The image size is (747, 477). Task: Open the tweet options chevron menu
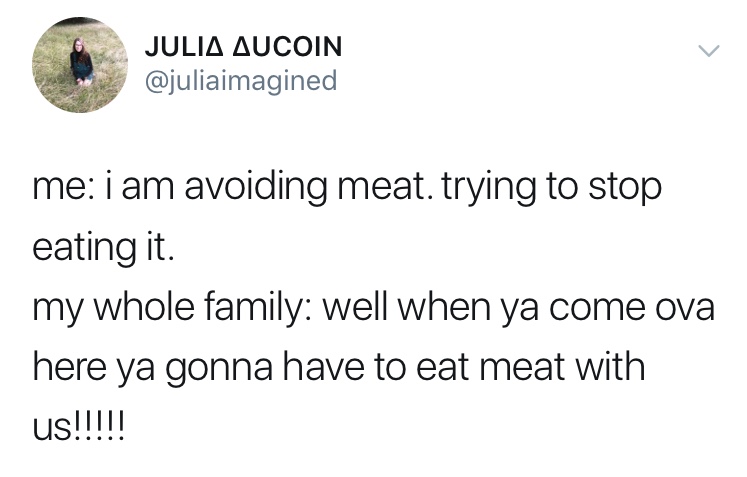707,49
